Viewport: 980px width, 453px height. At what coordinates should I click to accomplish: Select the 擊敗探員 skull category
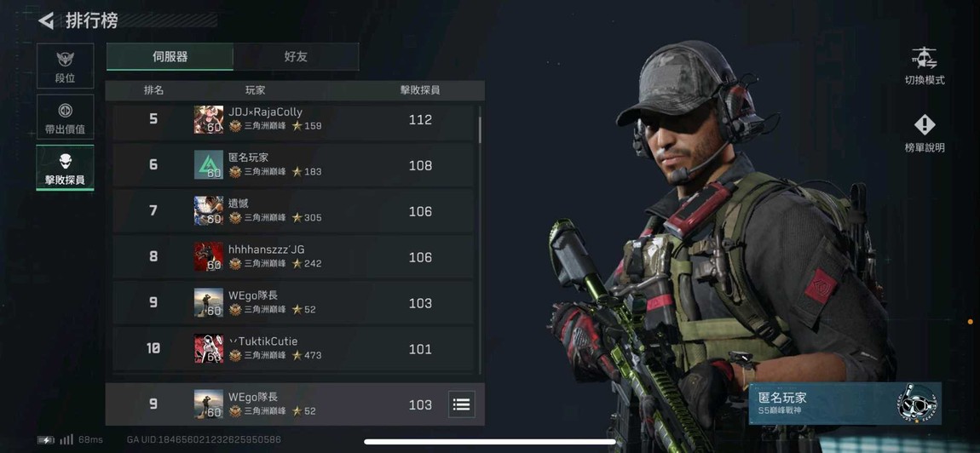tap(65, 168)
